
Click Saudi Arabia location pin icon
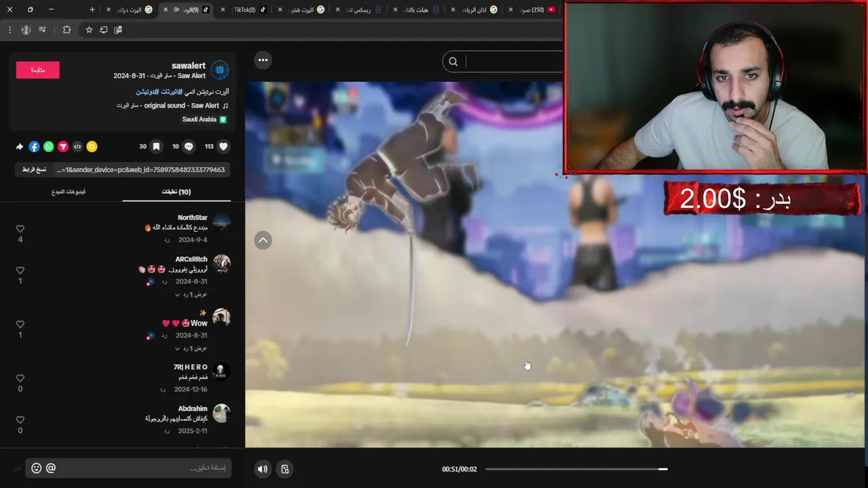(x=223, y=119)
